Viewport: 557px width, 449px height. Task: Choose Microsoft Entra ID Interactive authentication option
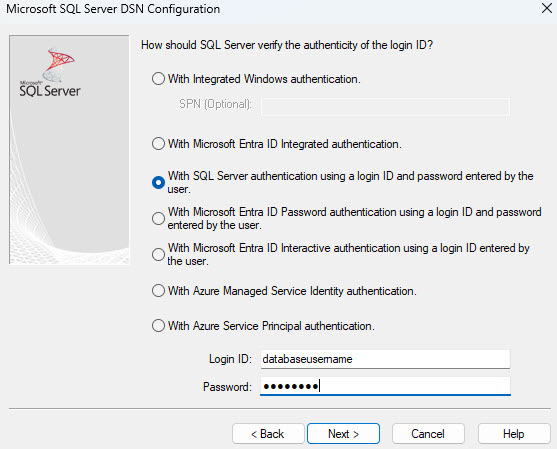[x=158, y=254]
